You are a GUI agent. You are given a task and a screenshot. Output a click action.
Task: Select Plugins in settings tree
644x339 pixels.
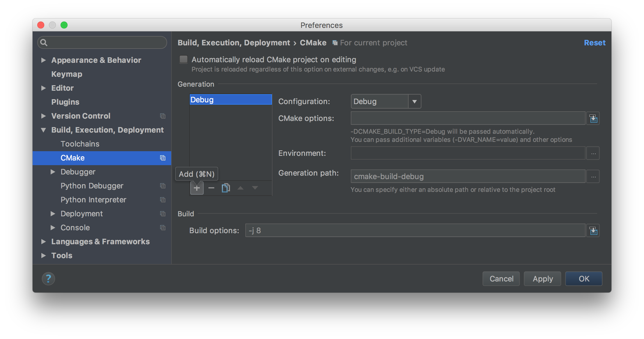tap(65, 102)
